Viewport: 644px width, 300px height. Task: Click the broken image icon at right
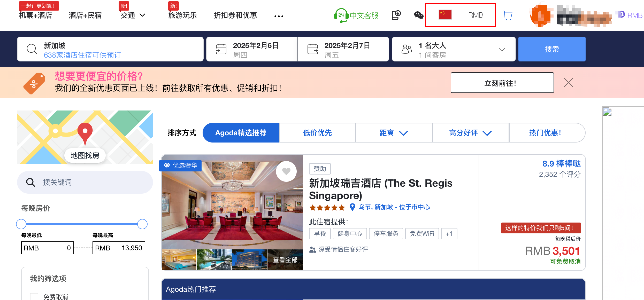(607, 112)
